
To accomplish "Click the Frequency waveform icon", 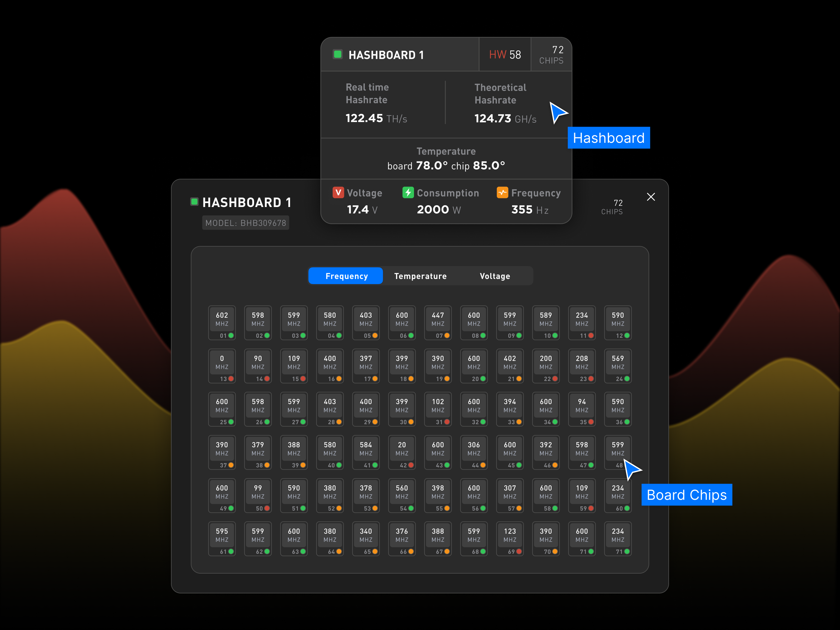I will point(502,193).
